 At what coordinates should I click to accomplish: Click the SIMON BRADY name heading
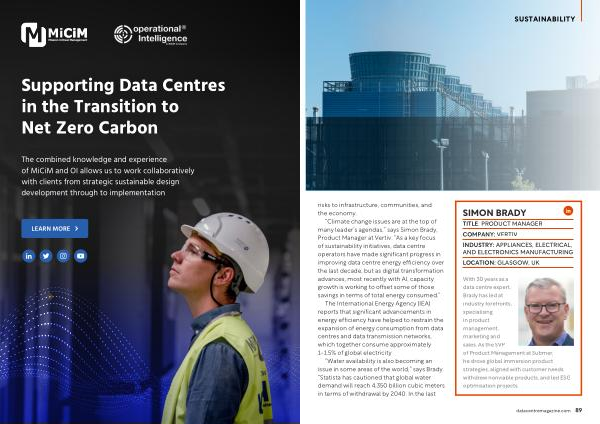click(x=494, y=213)
